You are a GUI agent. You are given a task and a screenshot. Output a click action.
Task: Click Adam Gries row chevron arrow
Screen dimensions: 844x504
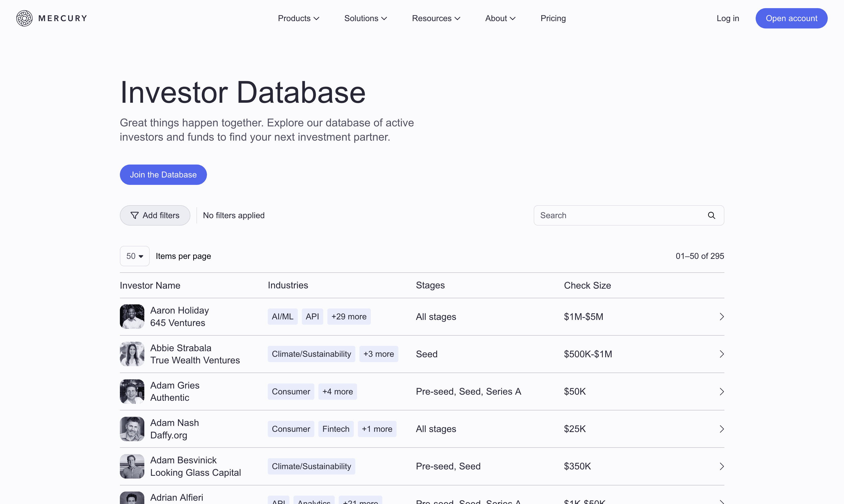pos(721,392)
